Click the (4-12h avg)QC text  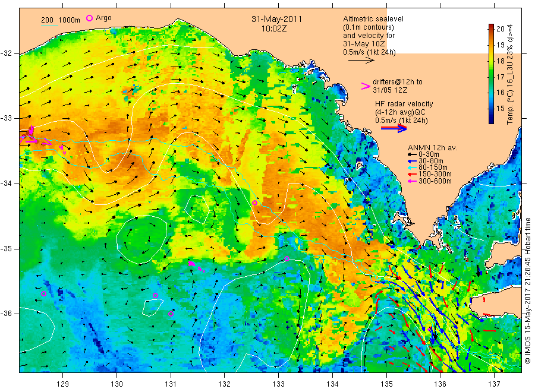[x=400, y=112]
